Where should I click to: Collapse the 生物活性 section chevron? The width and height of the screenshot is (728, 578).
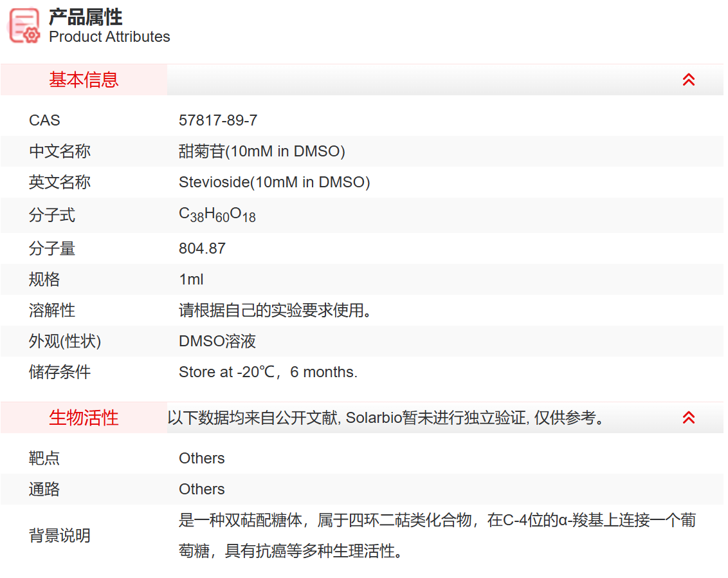click(689, 418)
